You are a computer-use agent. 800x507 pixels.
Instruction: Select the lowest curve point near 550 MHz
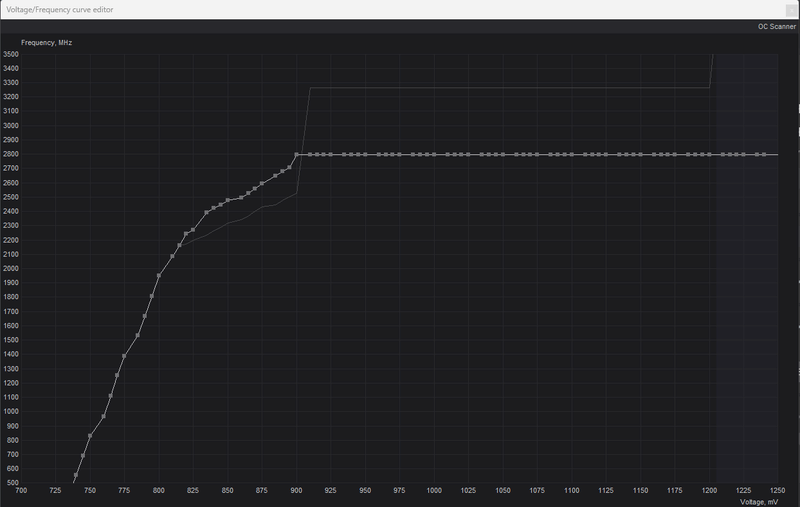point(76,475)
